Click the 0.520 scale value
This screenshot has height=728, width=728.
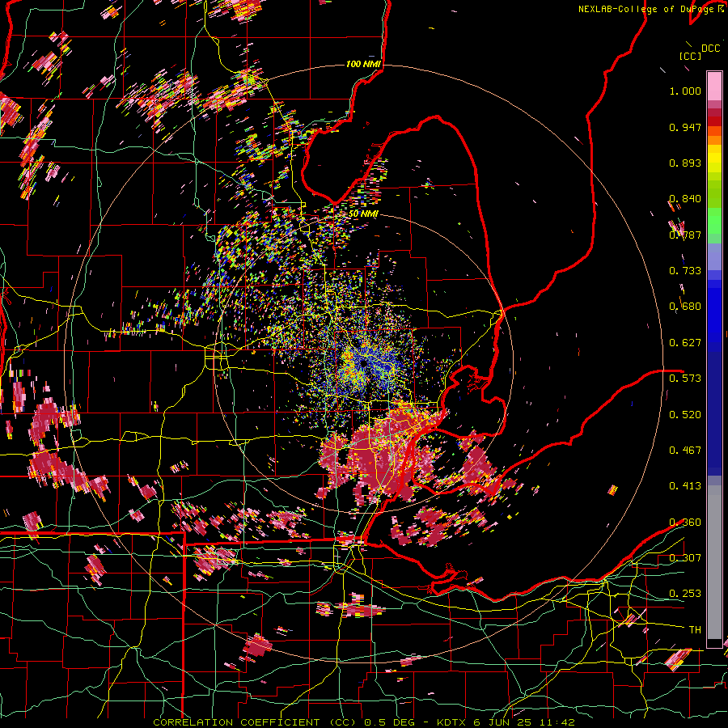(685, 415)
